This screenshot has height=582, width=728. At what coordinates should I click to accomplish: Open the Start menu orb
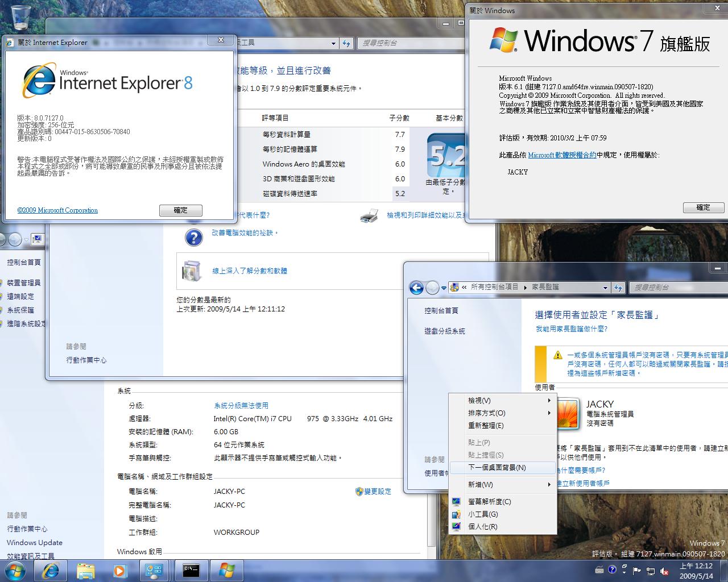15,571
